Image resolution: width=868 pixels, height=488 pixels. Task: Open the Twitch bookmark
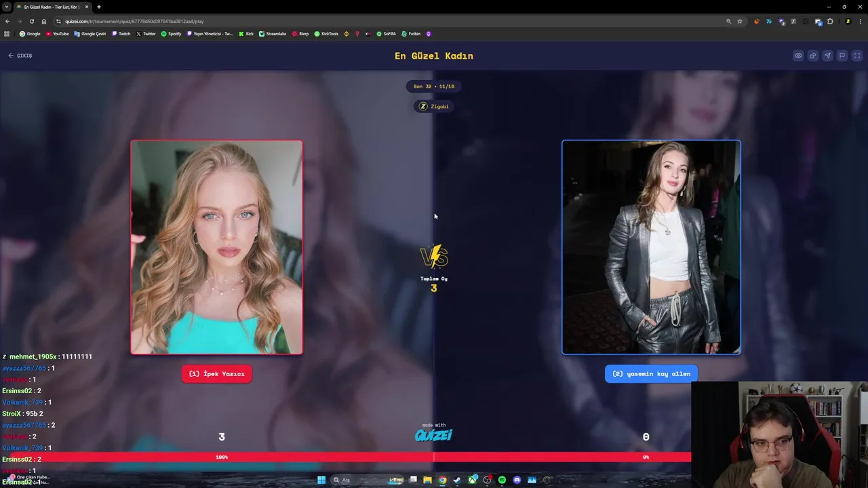(121, 34)
